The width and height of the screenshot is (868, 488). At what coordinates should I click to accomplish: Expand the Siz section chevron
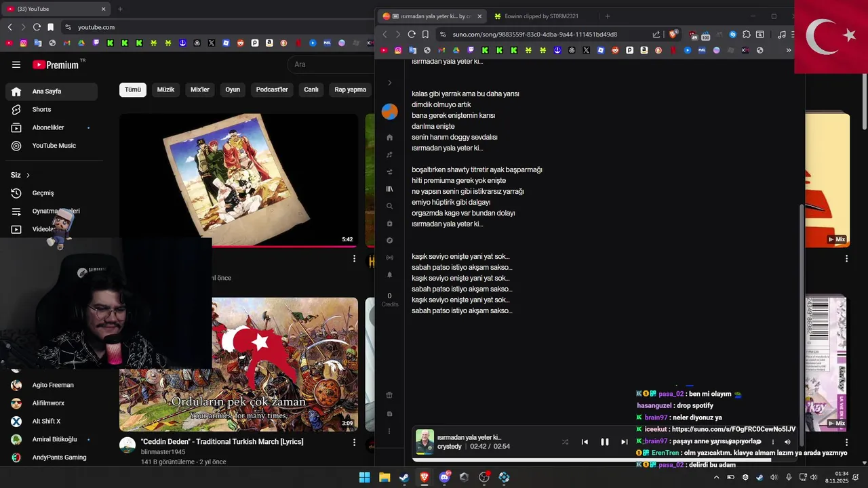pyautogui.click(x=28, y=175)
